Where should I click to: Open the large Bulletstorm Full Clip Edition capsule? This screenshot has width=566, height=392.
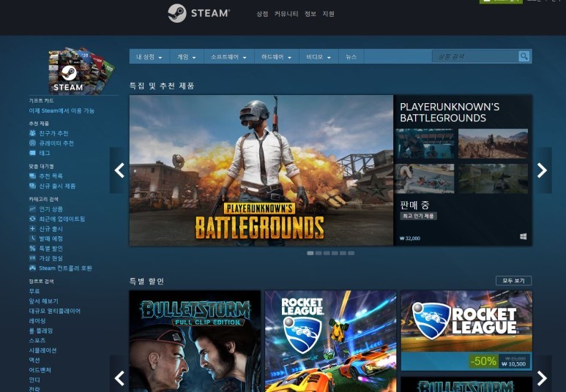click(195, 341)
